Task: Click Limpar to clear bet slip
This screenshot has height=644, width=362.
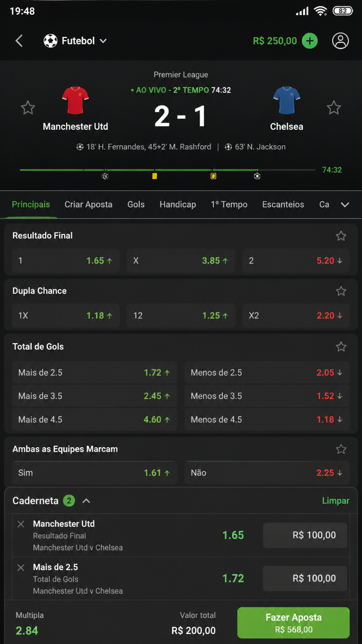Action: tap(335, 501)
